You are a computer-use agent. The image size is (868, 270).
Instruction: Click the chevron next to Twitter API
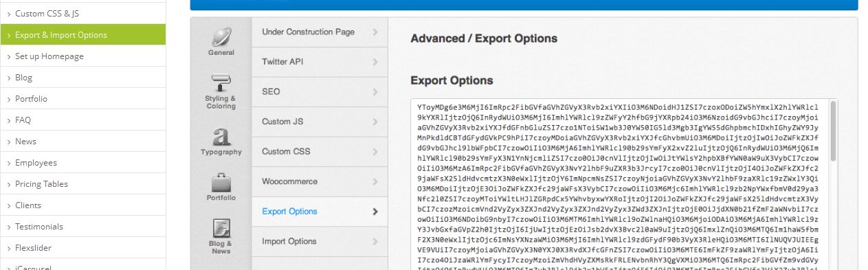tap(375, 62)
